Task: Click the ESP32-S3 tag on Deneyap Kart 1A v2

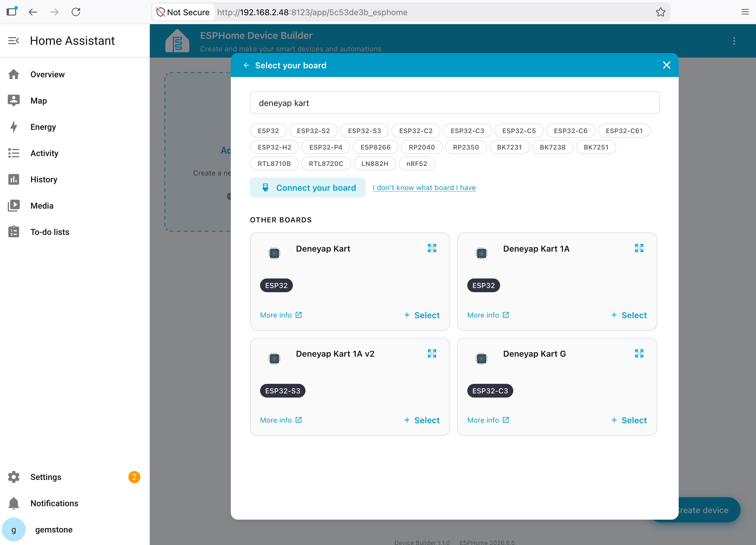Action: coord(283,391)
